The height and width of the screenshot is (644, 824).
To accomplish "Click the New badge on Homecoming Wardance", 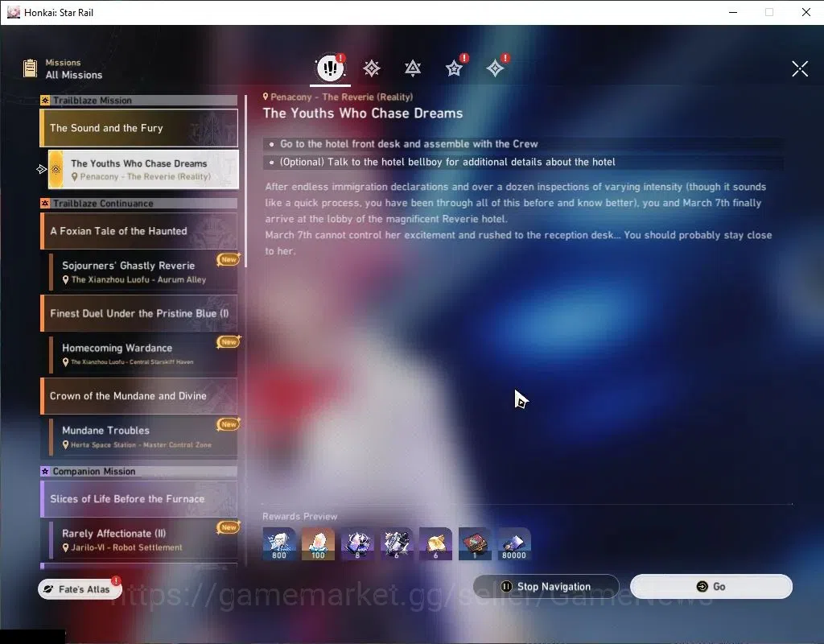I will point(229,341).
